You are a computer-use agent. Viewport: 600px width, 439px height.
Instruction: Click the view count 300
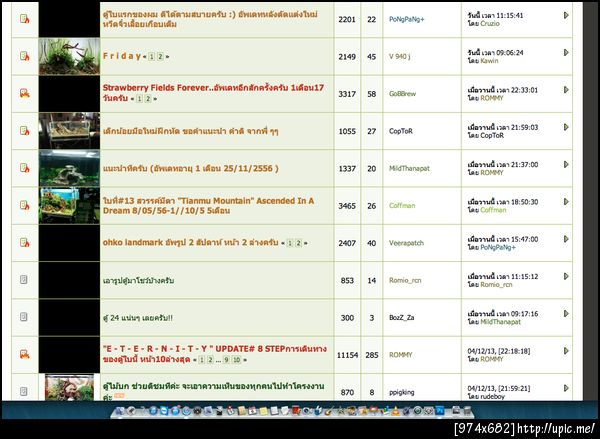tap(347, 318)
